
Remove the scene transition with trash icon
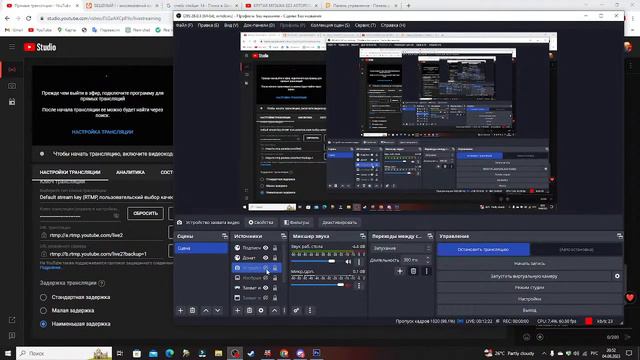pos(413,271)
